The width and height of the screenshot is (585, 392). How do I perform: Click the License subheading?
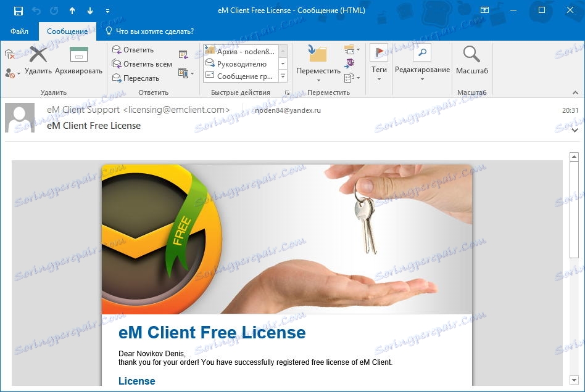click(x=136, y=381)
